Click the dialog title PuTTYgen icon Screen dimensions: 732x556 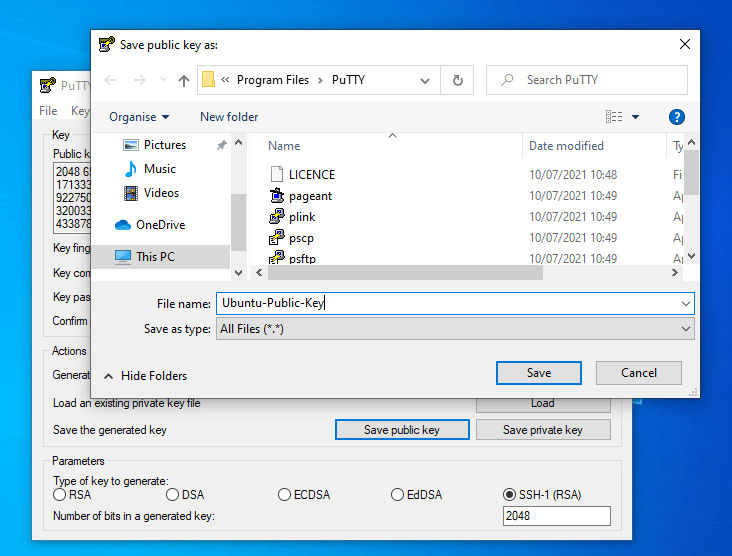(x=106, y=44)
